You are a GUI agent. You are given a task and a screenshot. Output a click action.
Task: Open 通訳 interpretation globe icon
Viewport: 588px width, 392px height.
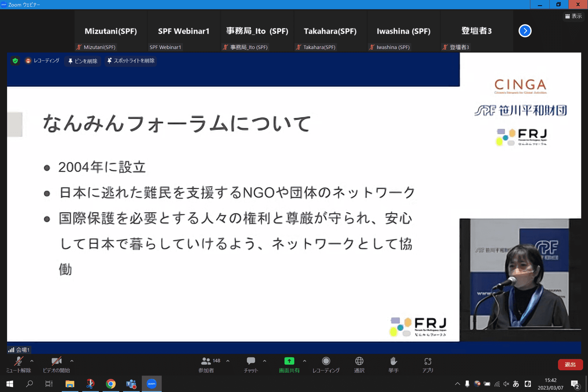click(359, 364)
